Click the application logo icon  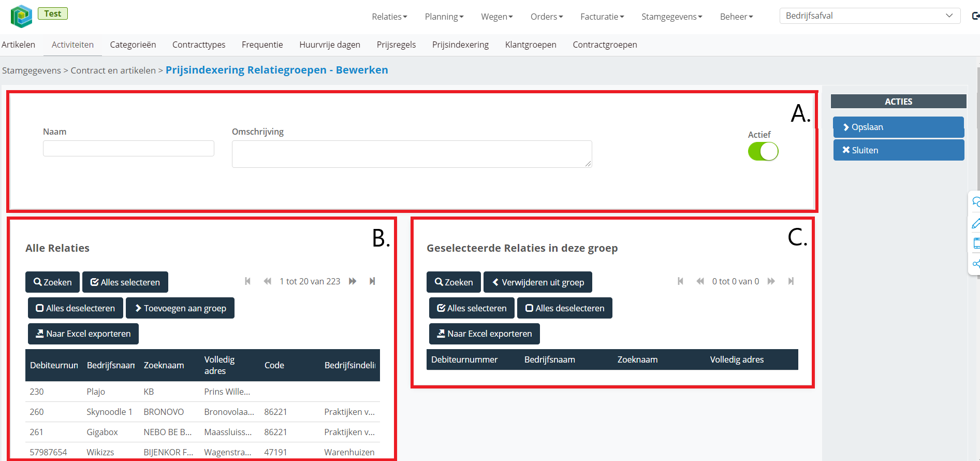click(21, 16)
